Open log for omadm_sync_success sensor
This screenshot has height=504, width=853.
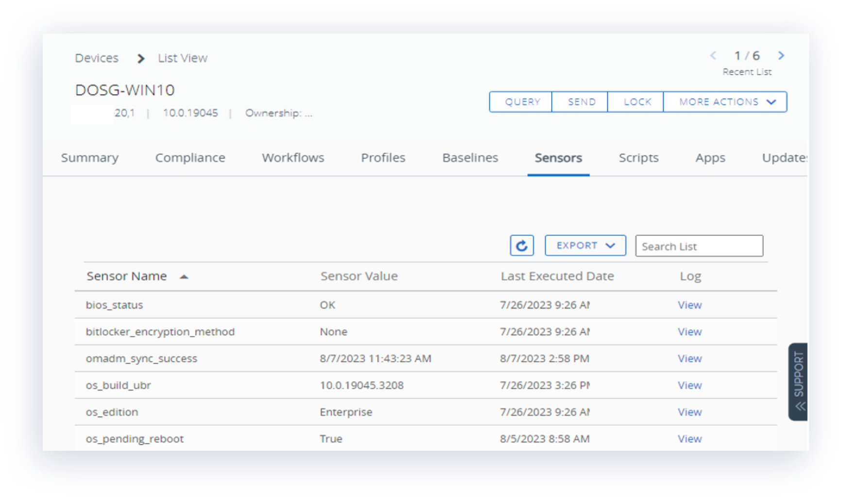click(x=689, y=359)
